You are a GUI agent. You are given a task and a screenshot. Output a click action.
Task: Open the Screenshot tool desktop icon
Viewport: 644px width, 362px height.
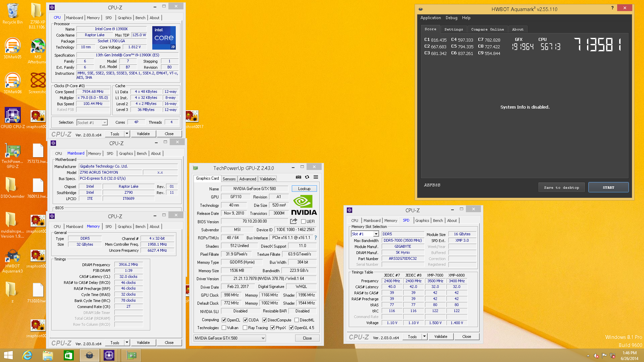(x=38, y=83)
